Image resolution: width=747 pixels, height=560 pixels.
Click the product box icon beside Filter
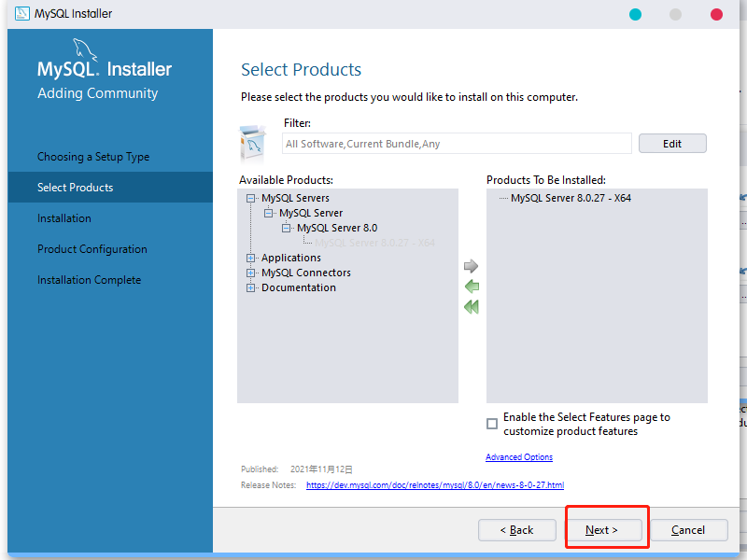point(252,144)
